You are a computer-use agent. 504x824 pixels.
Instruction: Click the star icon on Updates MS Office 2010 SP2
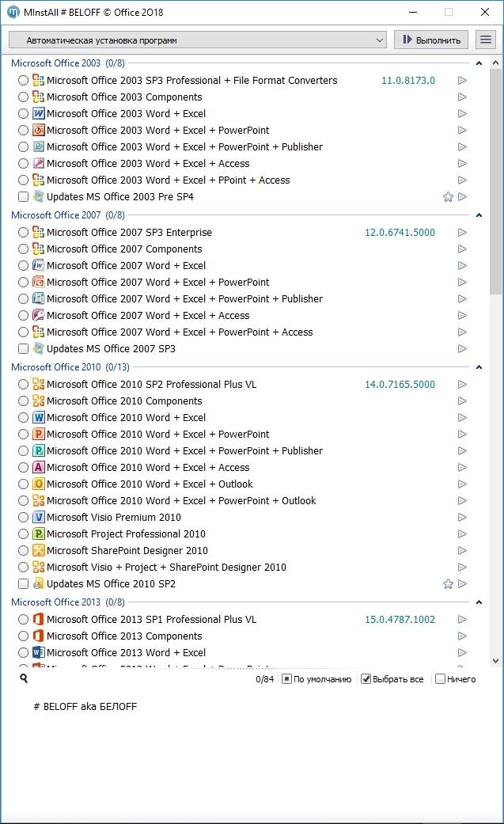[448, 584]
